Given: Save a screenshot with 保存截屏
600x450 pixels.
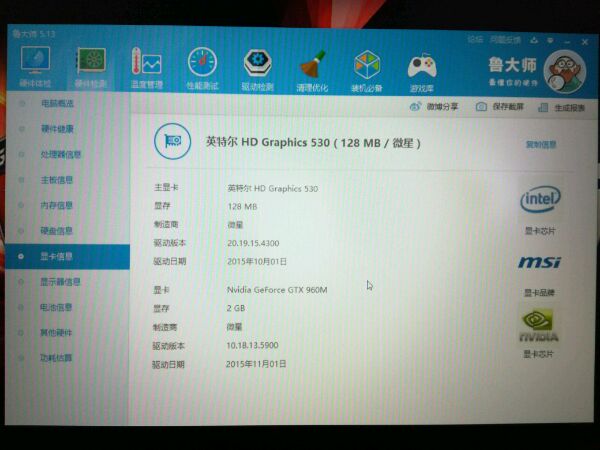Looking at the screenshot, I should [500, 107].
